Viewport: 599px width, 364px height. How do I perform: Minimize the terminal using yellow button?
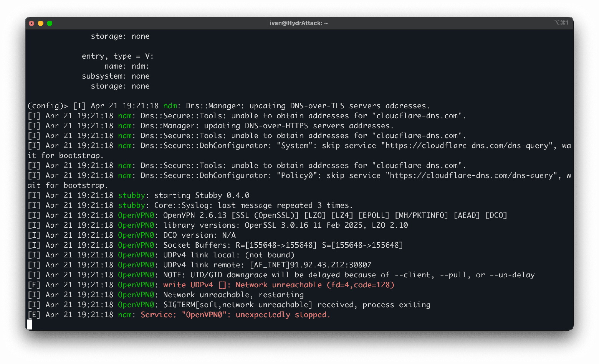pos(41,23)
